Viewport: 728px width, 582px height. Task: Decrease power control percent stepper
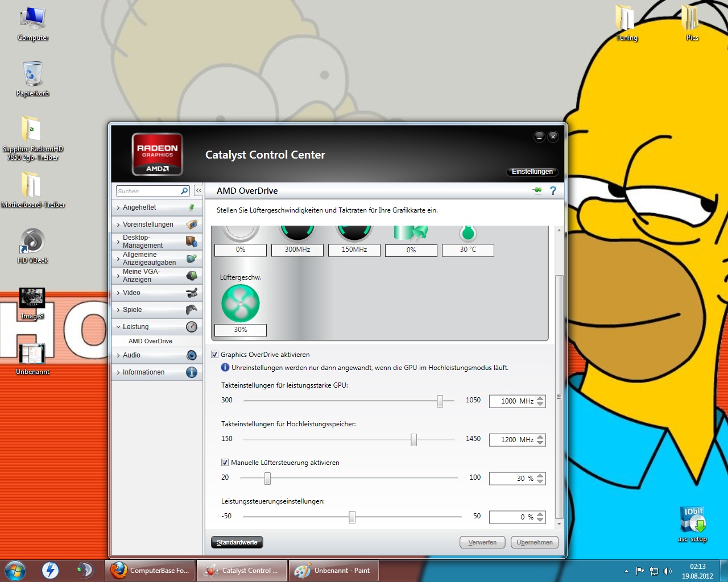click(x=540, y=520)
